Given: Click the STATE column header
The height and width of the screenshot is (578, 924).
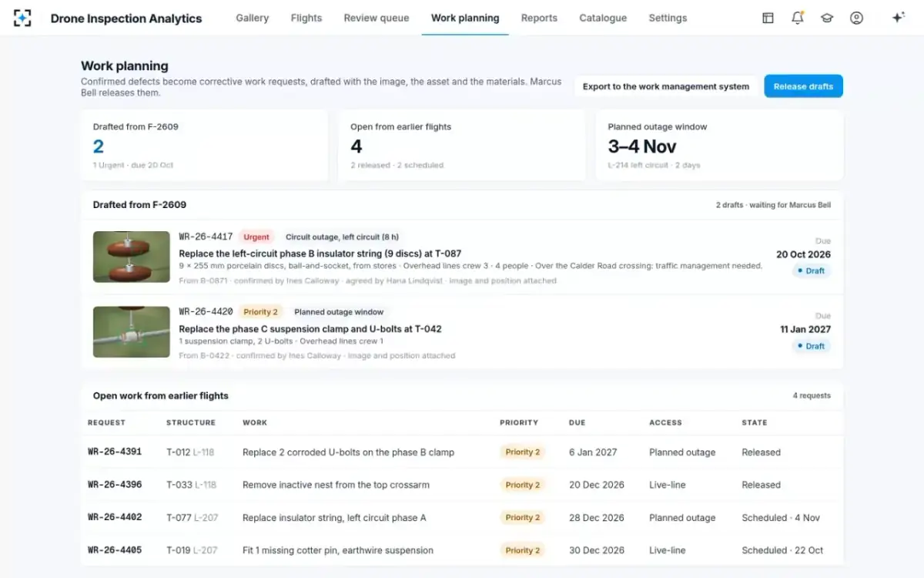Looking at the screenshot, I should point(755,422).
